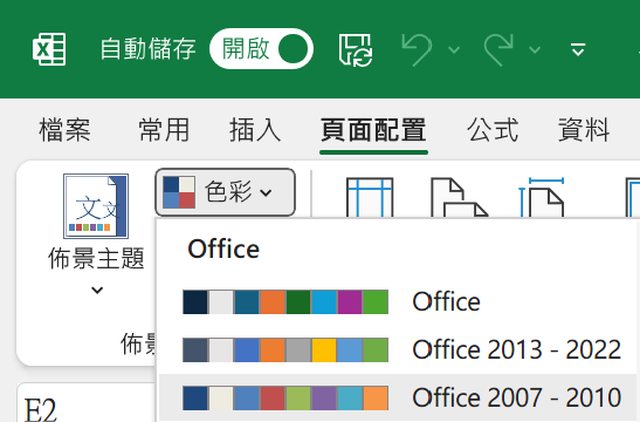
Task: Collapse the 色彩 Colors dropdown button
Action: tap(225, 192)
